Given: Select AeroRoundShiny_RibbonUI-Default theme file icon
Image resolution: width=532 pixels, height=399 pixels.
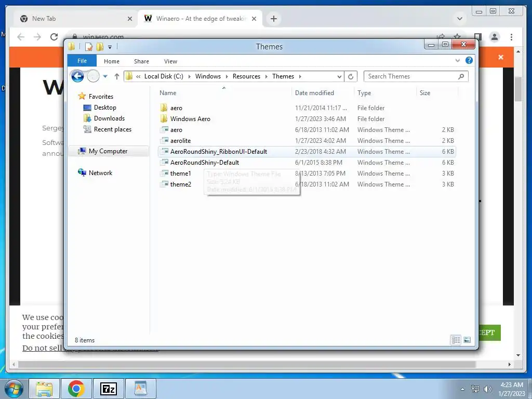Looking at the screenshot, I should pos(164,151).
